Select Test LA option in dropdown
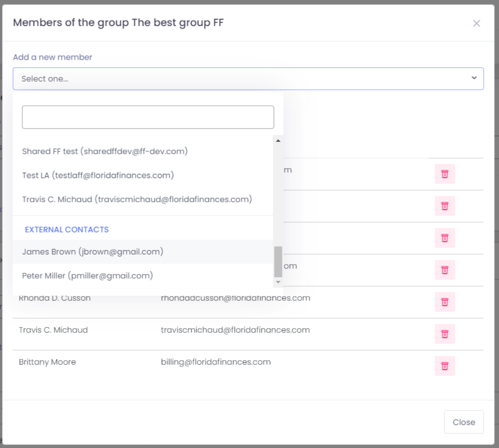The height and width of the screenshot is (448, 499). 98,176
